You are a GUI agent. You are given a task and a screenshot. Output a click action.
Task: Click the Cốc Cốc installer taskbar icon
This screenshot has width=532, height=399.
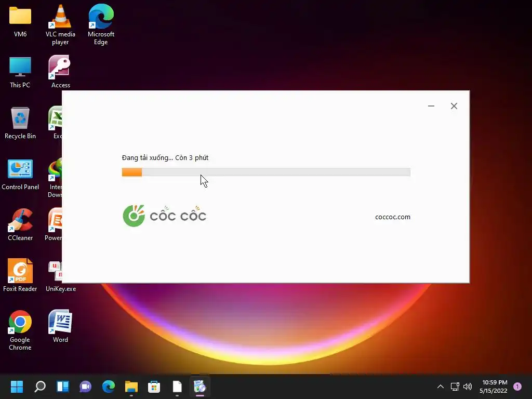(200, 387)
